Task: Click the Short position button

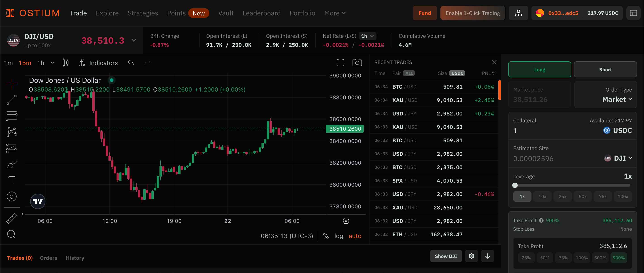Action: point(605,70)
